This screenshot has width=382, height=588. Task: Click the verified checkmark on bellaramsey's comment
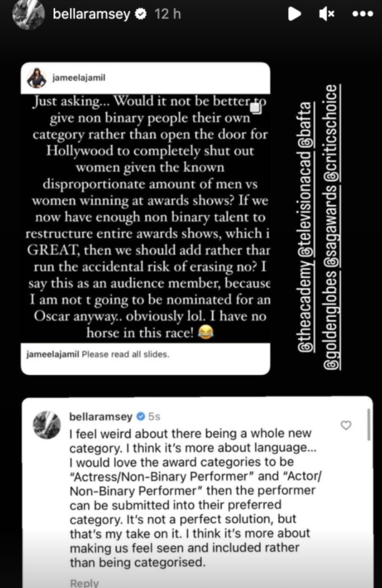coord(141,415)
